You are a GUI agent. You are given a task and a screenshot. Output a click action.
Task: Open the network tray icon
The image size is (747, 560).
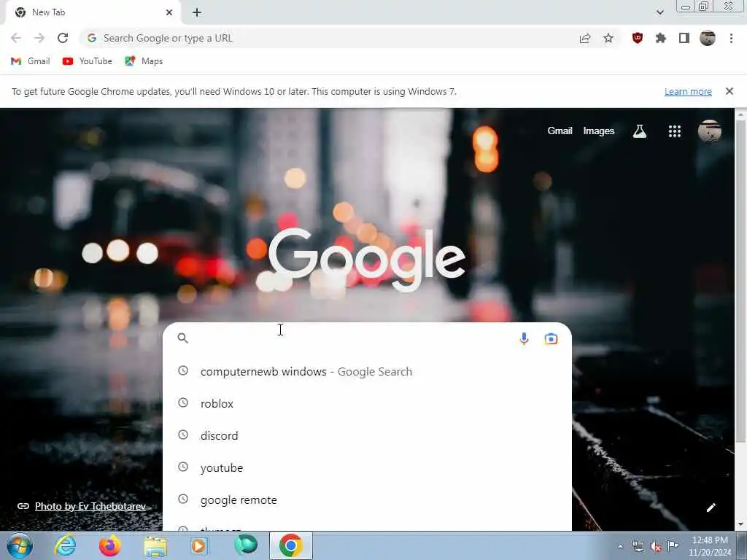638,546
